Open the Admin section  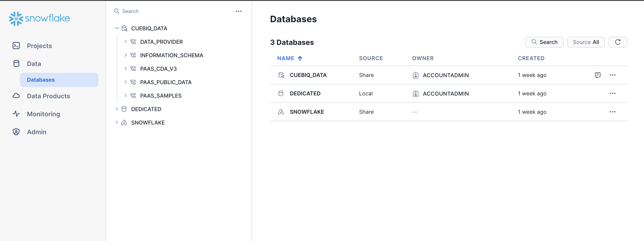[x=36, y=132]
